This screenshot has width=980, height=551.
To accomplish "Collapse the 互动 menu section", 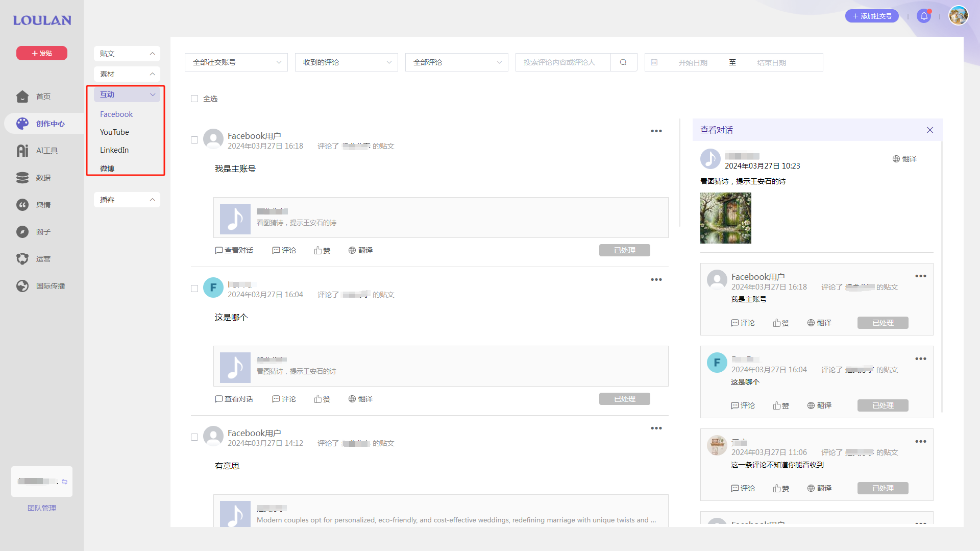I will pyautogui.click(x=127, y=94).
